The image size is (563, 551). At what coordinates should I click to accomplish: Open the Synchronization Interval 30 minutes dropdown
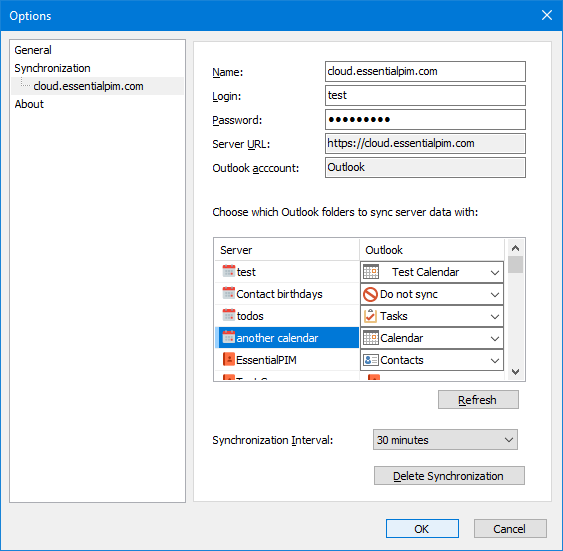click(x=445, y=440)
